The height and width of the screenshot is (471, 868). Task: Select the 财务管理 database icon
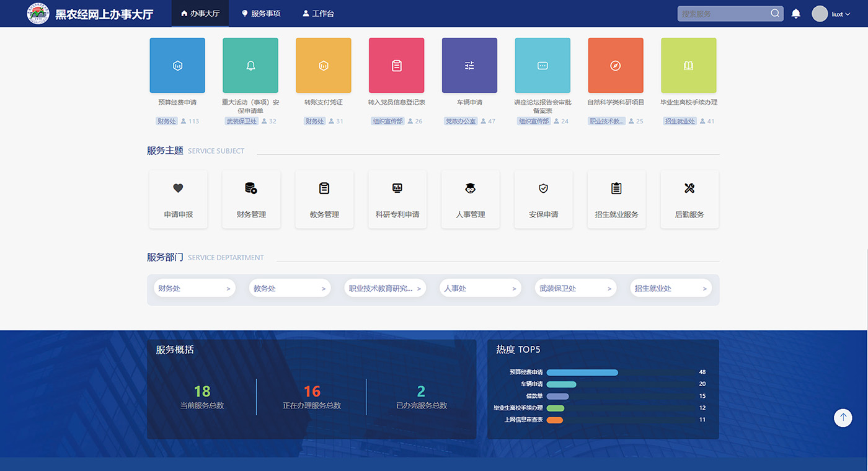click(x=251, y=188)
